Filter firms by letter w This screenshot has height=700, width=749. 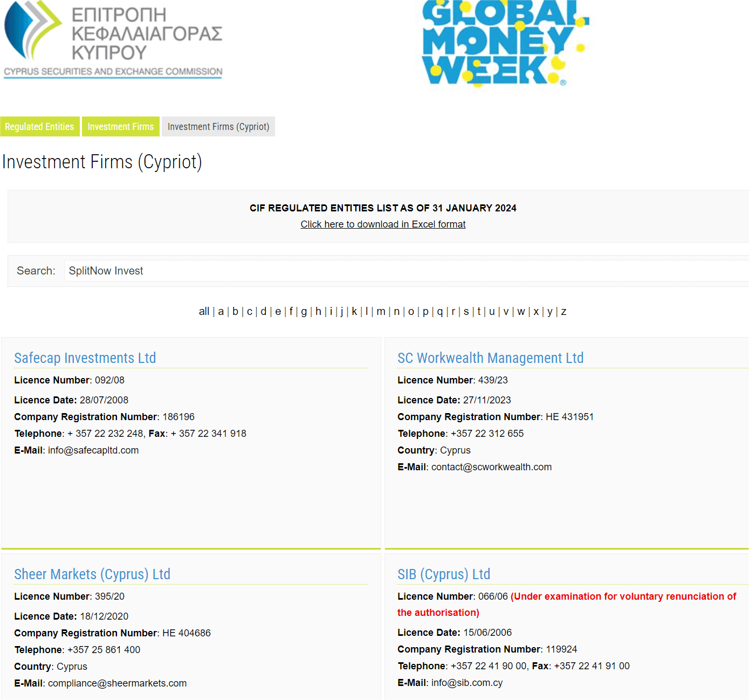(521, 312)
